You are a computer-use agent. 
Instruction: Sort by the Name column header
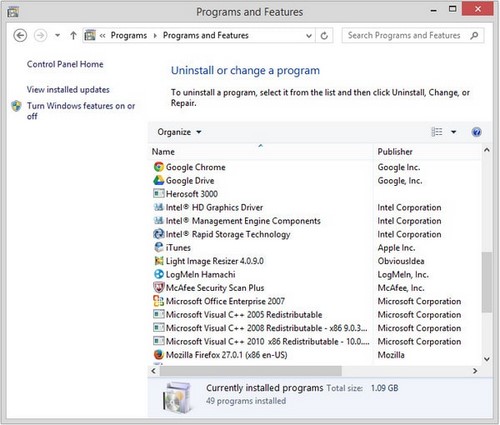click(261, 152)
